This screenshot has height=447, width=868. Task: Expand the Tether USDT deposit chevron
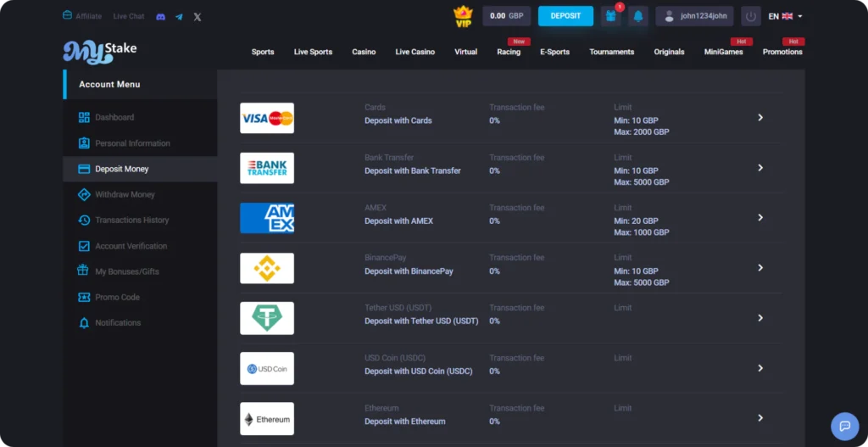pos(760,317)
